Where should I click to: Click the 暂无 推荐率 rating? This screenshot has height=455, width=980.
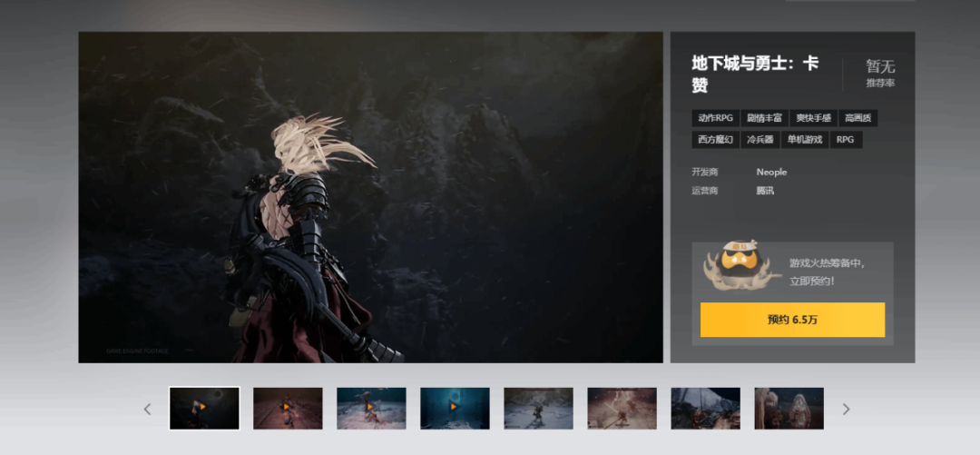click(x=880, y=74)
